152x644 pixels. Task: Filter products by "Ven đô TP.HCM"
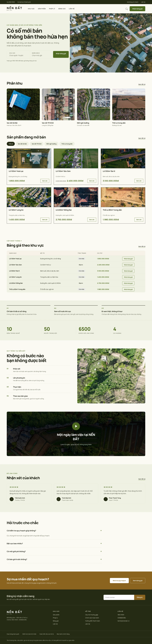pyautogui.click(x=36, y=144)
